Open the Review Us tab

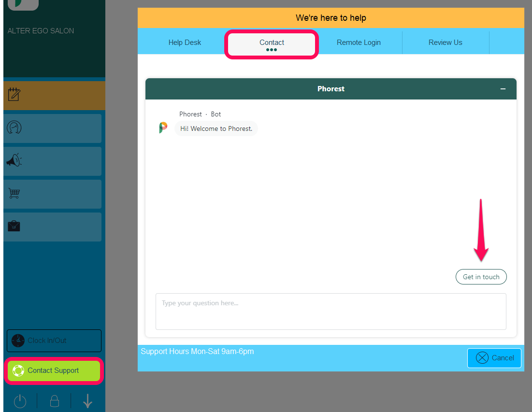[445, 43]
